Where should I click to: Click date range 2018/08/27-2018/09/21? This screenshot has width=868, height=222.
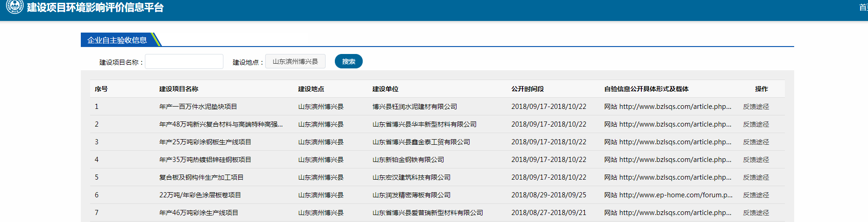point(549,213)
